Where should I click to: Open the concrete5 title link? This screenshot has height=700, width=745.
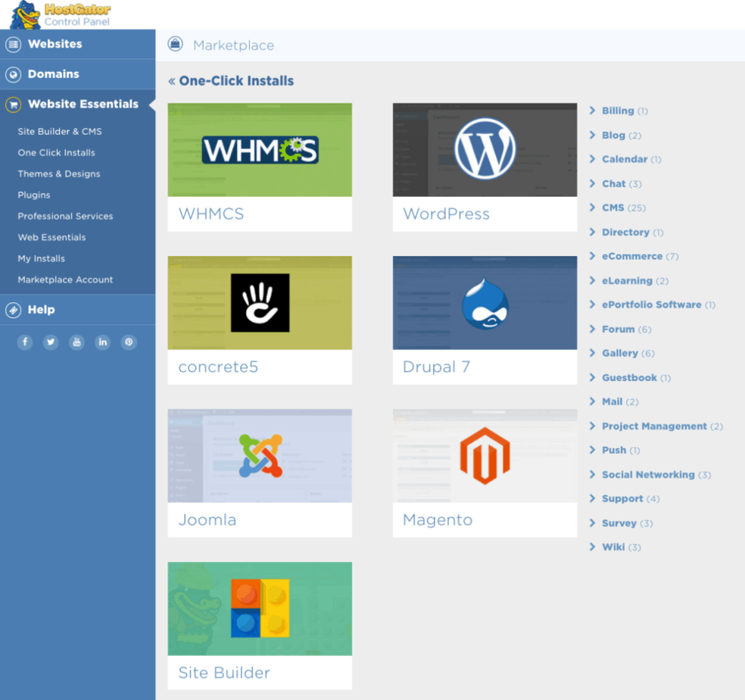(x=218, y=367)
